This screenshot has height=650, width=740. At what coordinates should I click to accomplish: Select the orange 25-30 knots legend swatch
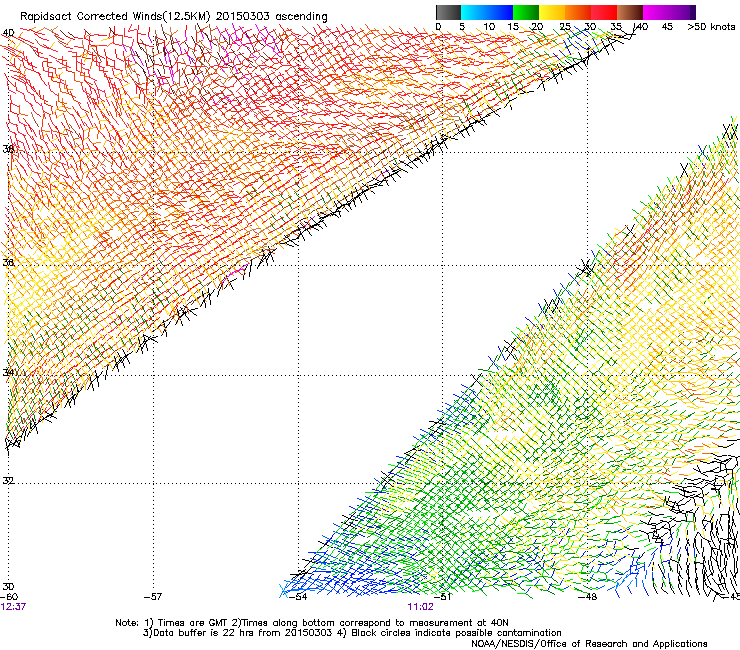pos(578,12)
